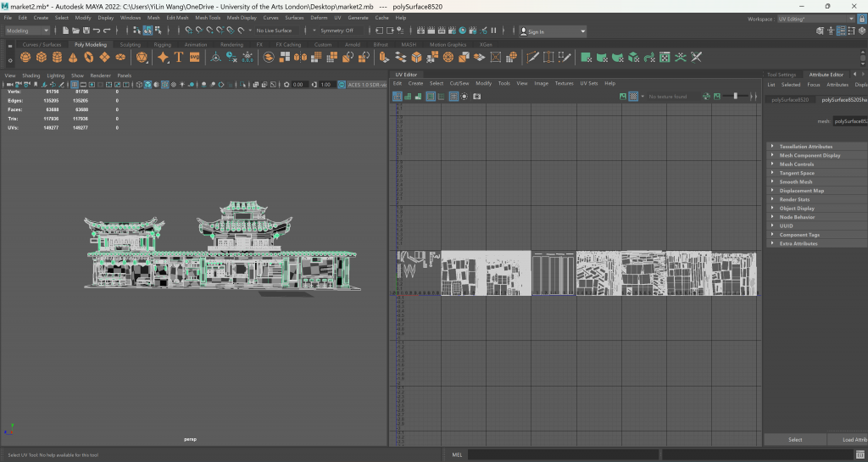868x462 pixels.
Task: Click the pause viewport icon in status line
Action: 494,31
